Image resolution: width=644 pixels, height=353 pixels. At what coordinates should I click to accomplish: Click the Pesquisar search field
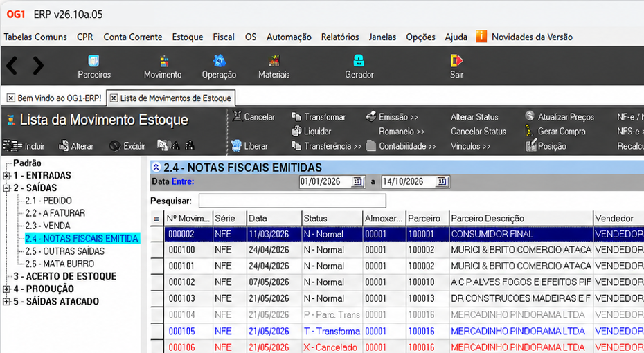coord(292,201)
